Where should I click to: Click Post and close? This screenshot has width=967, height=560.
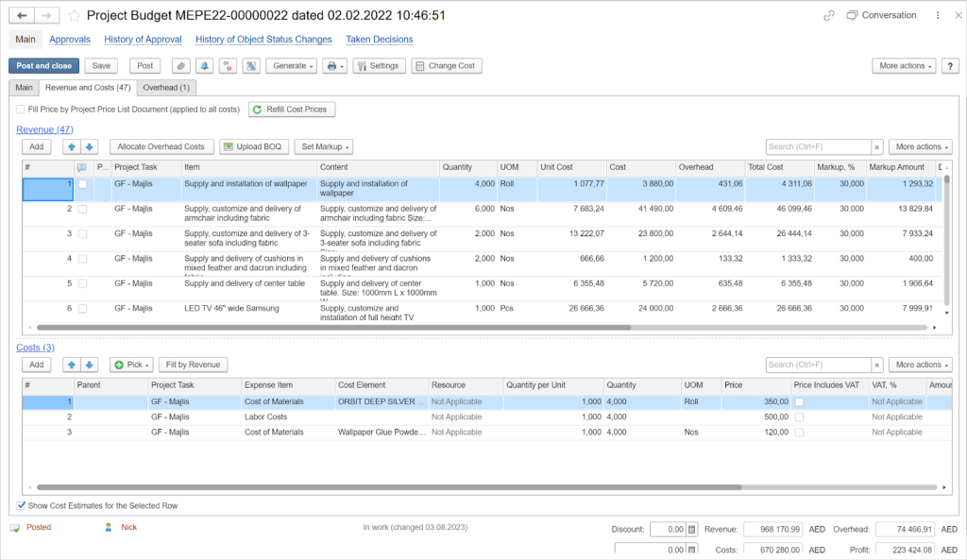[x=43, y=66]
